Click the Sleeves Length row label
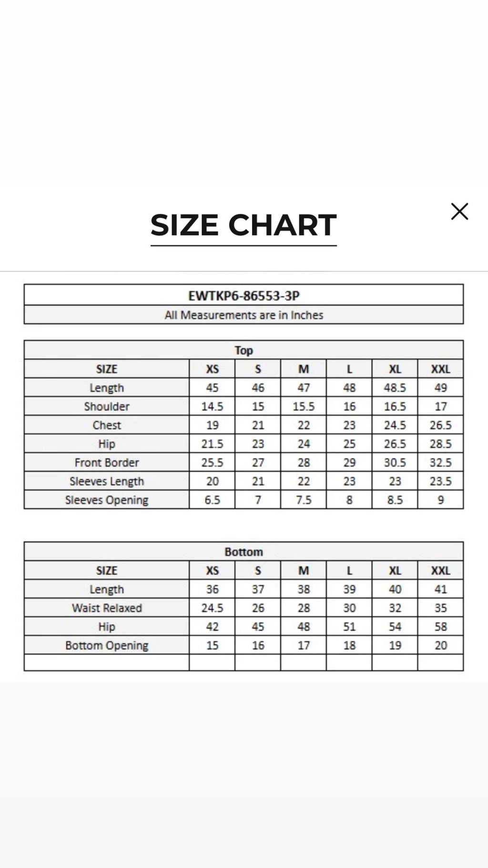Image resolution: width=488 pixels, height=868 pixels. point(107,482)
